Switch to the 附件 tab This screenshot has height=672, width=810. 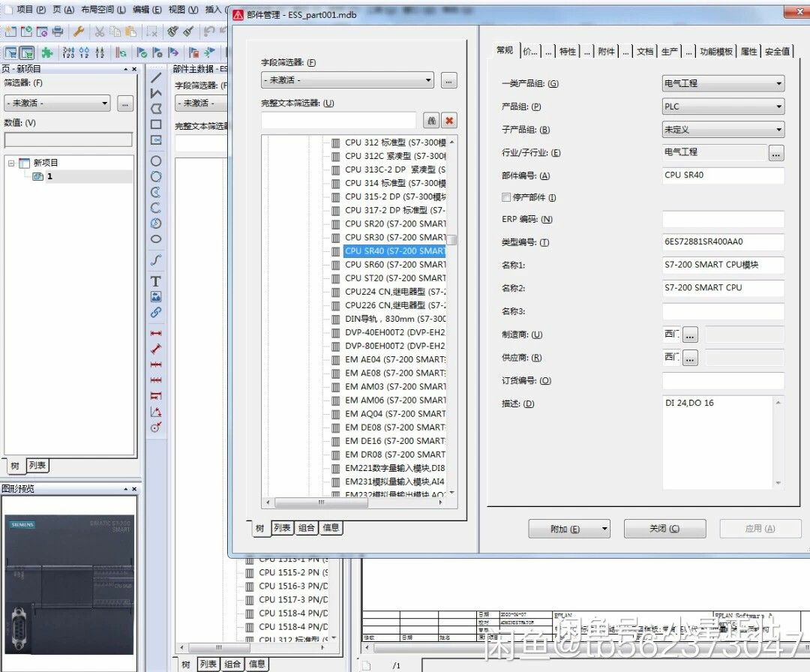pos(607,51)
